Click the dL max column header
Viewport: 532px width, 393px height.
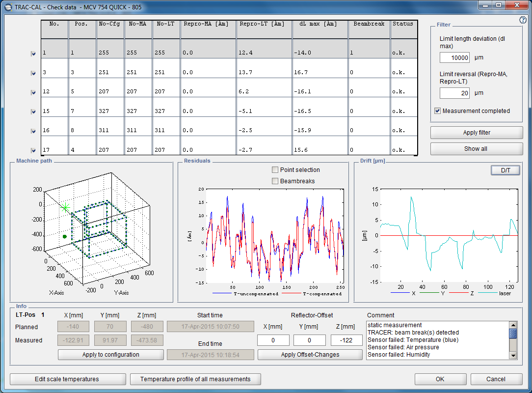320,29
